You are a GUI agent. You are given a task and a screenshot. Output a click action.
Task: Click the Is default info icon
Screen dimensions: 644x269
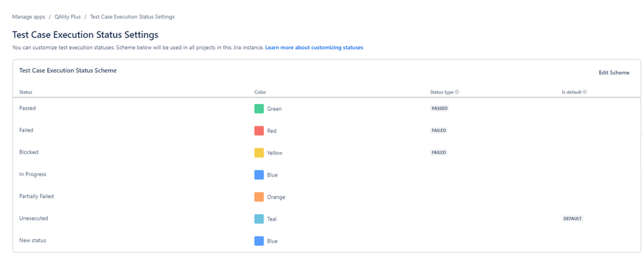(585, 92)
